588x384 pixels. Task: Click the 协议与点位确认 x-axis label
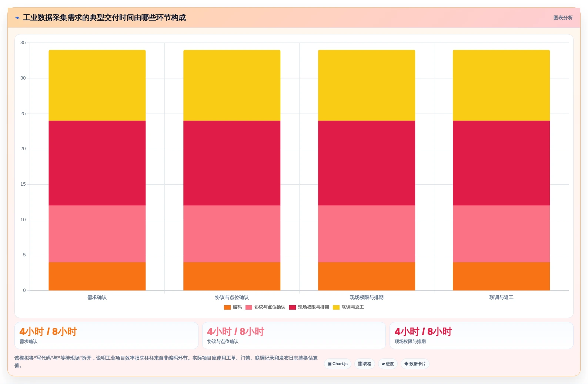pos(232,297)
